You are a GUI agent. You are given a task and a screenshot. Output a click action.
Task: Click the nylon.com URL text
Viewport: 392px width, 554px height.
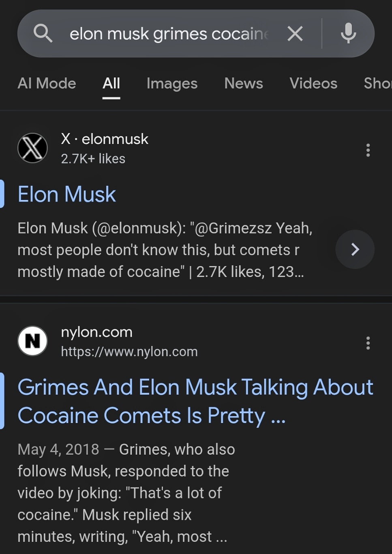(x=129, y=352)
